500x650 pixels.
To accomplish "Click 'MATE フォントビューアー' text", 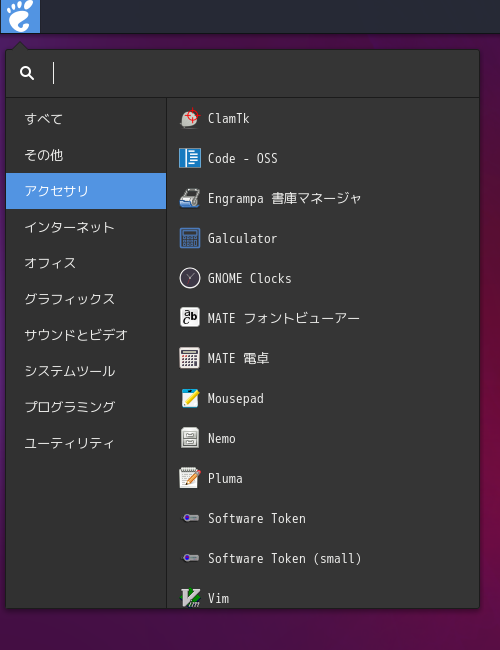I will pyautogui.click(x=284, y=318).
